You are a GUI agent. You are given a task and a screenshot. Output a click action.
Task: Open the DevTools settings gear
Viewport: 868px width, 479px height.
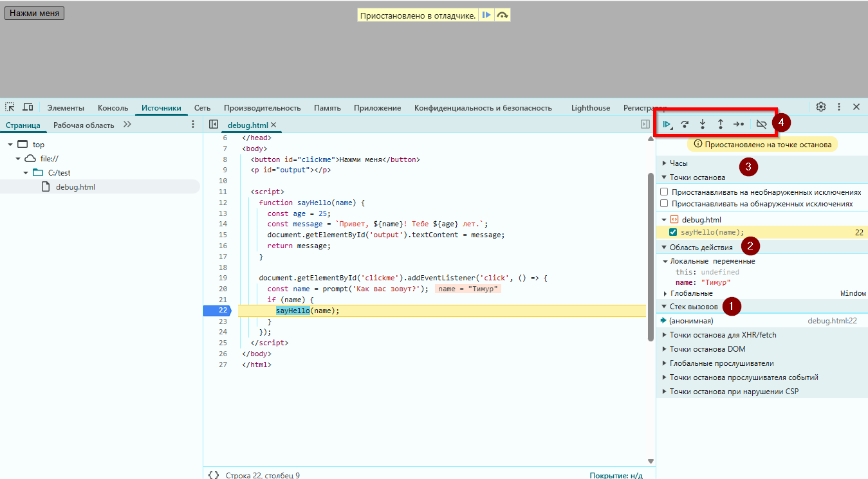coord(821,107)
